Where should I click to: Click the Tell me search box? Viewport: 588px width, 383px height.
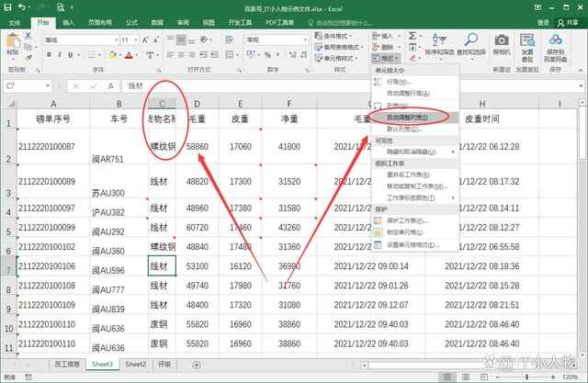click(341, 23)
